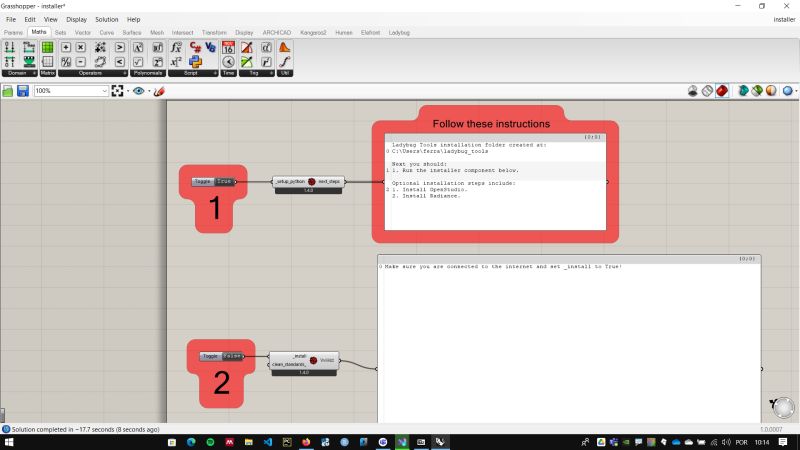Screen dimensions: 800x450
Task: Toggle the green Preview Mesh Edges icon
Action: pyautogui.click(x=757, y=91)
